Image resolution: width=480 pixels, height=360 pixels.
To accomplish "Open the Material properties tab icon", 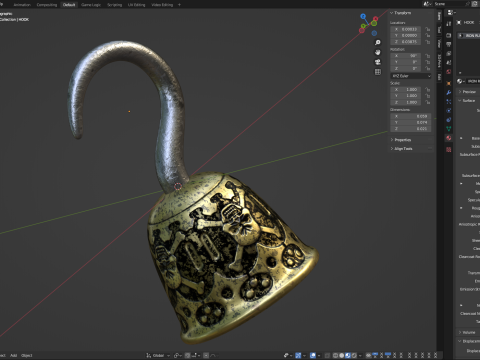I will 449,138.
